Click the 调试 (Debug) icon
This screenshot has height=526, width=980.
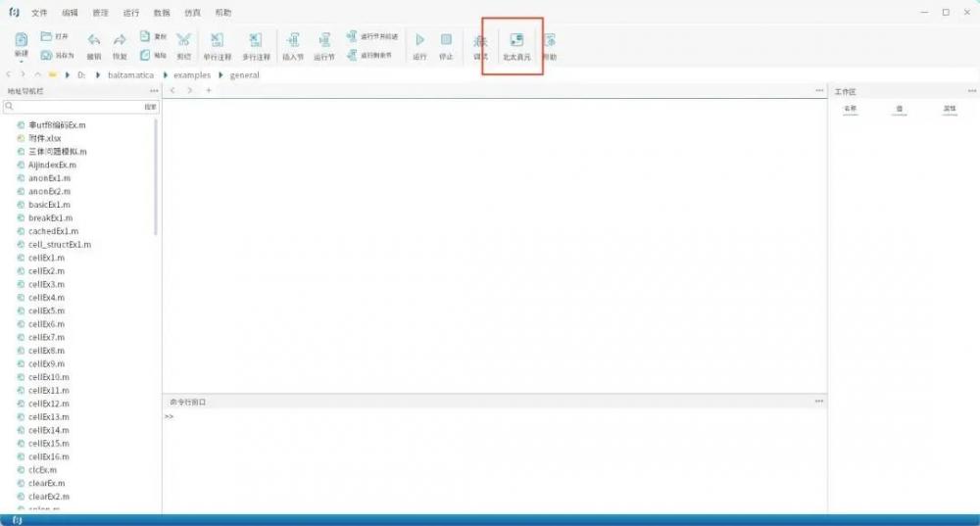[480, 41]
